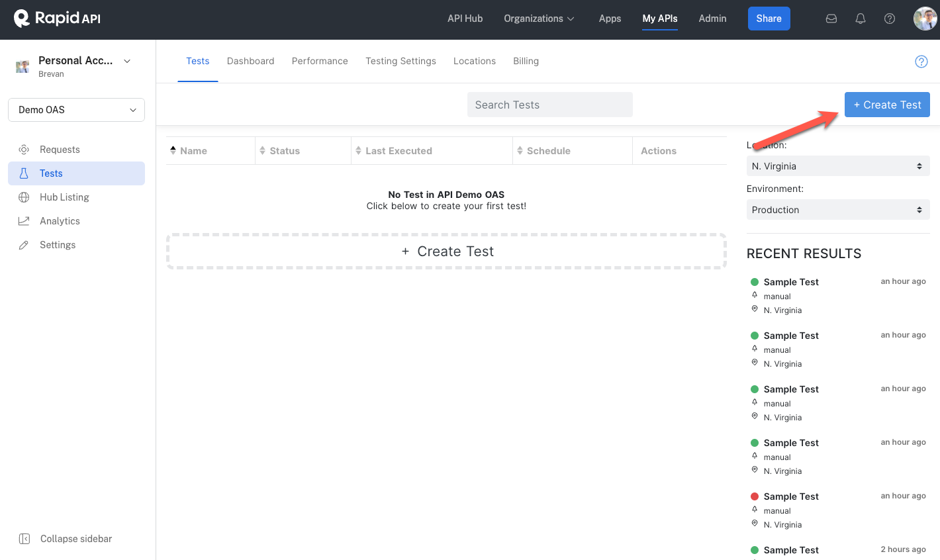Viewport: 940px width, 560px height.
Task: Open the Demo OAS API selector
Action: 76,110
